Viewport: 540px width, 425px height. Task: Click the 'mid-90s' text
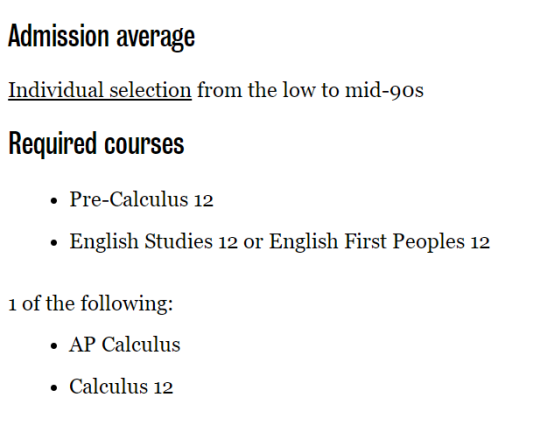pos(384,90)
